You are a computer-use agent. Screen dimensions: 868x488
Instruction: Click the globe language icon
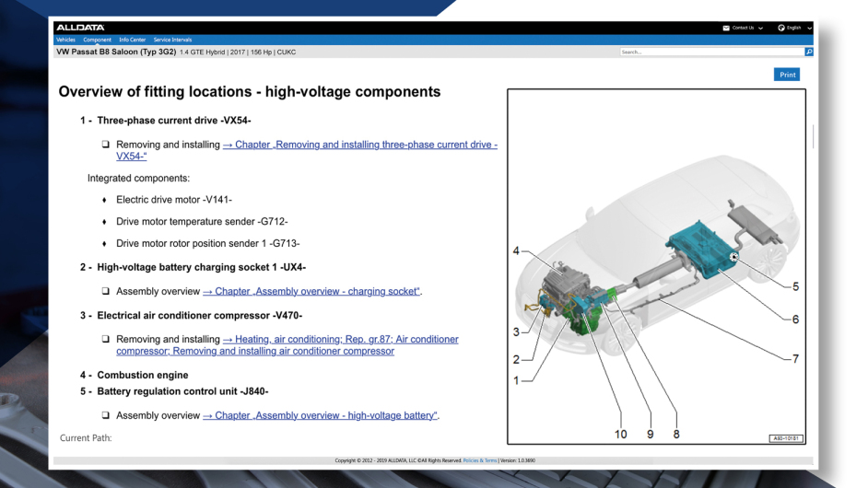(780, 28)
